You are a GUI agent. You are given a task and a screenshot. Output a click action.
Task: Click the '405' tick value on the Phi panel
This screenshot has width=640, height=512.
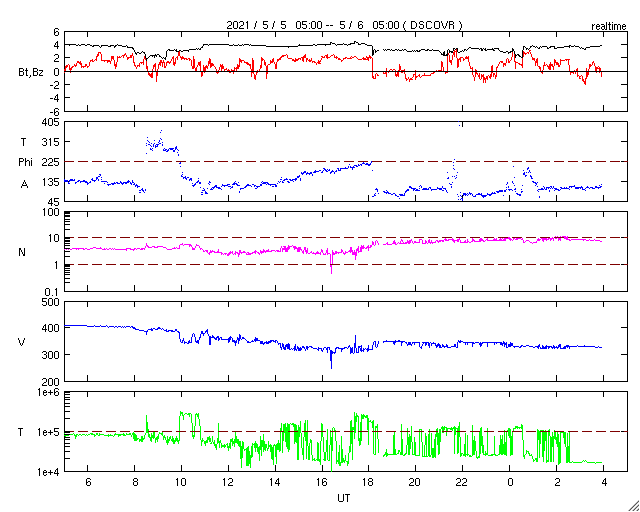[x=51, y=122]
